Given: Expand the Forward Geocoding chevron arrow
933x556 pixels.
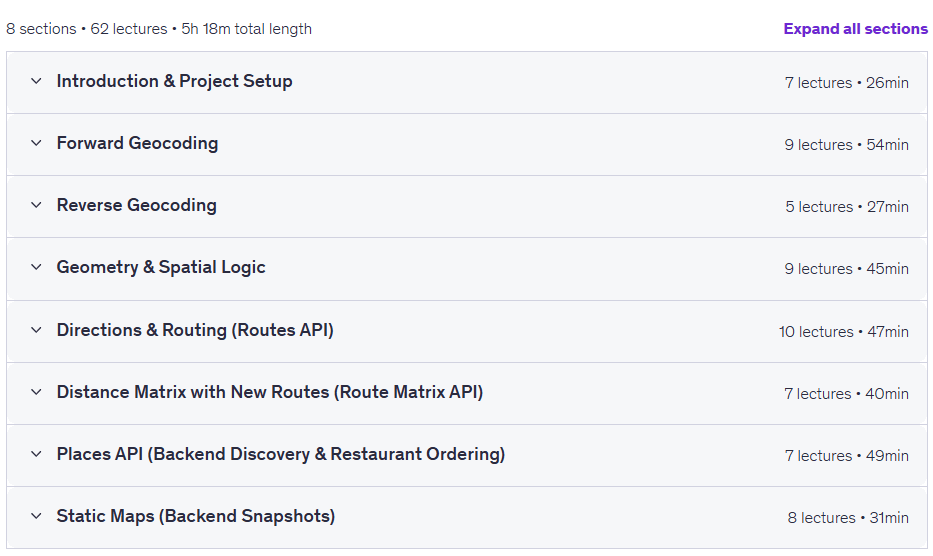Looking at the screenshot, I should (x=36, y=143).
